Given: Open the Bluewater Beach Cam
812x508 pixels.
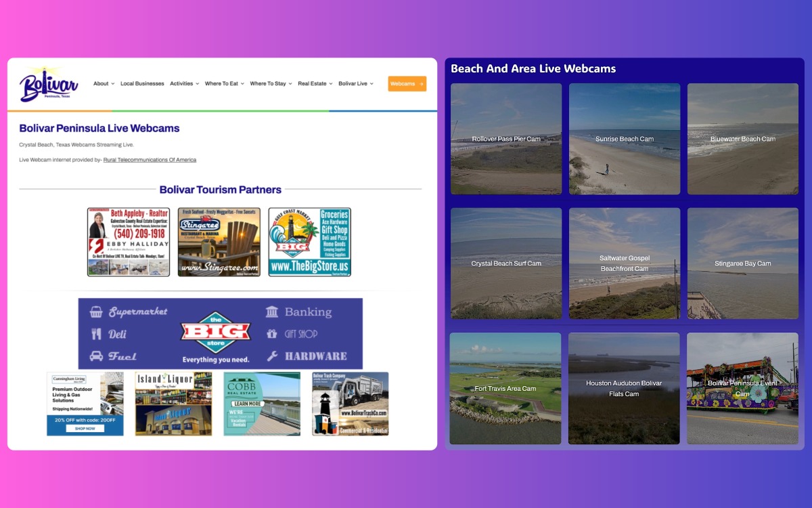Looking at the screenshot, I should (x=742, y=139).
